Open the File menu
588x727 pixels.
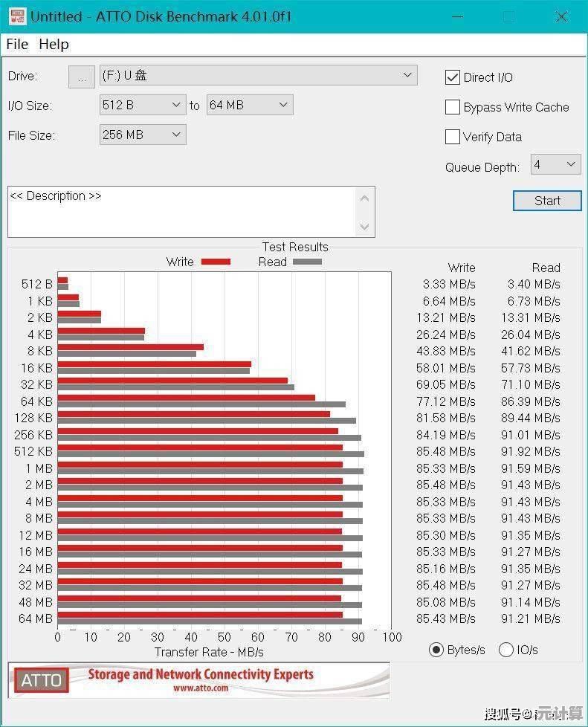point(17,45)
